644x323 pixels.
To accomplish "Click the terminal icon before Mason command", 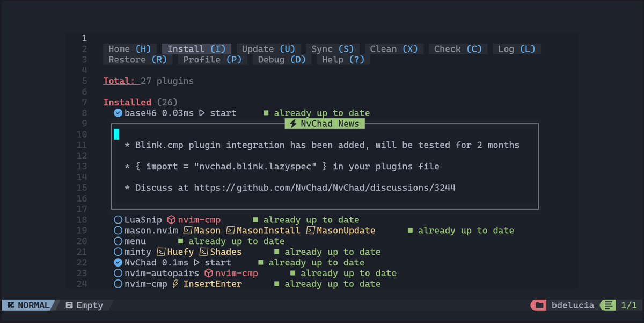I will pyautogui.click(x=187, y=231).
